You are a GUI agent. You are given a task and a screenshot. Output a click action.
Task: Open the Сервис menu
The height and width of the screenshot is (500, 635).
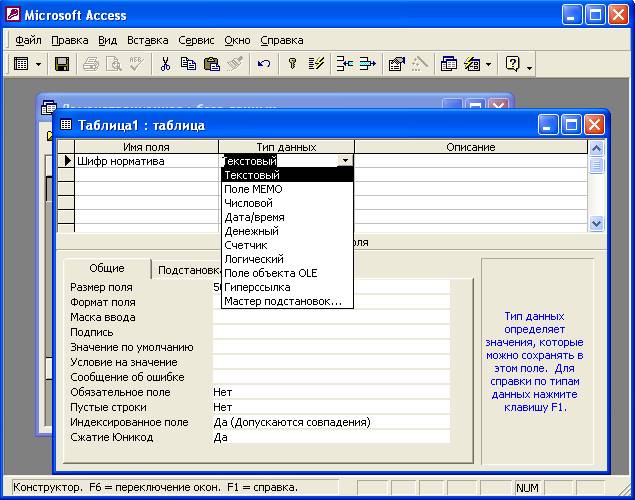click(196, 40)
